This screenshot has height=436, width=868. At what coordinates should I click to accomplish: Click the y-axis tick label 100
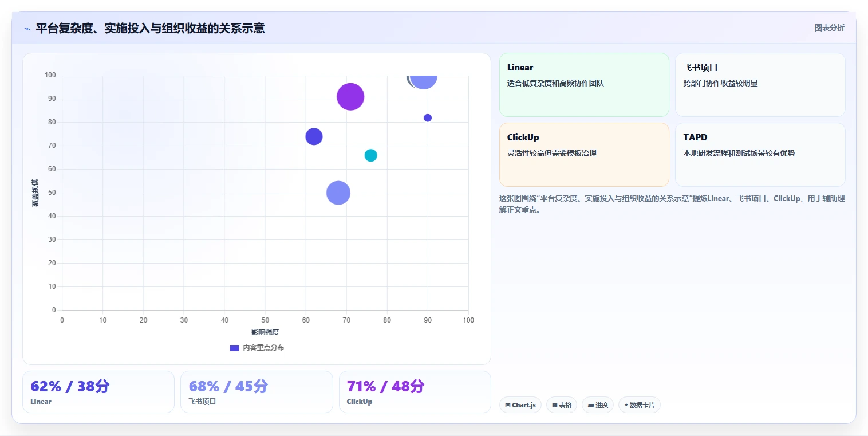click(x=50, y=75)
